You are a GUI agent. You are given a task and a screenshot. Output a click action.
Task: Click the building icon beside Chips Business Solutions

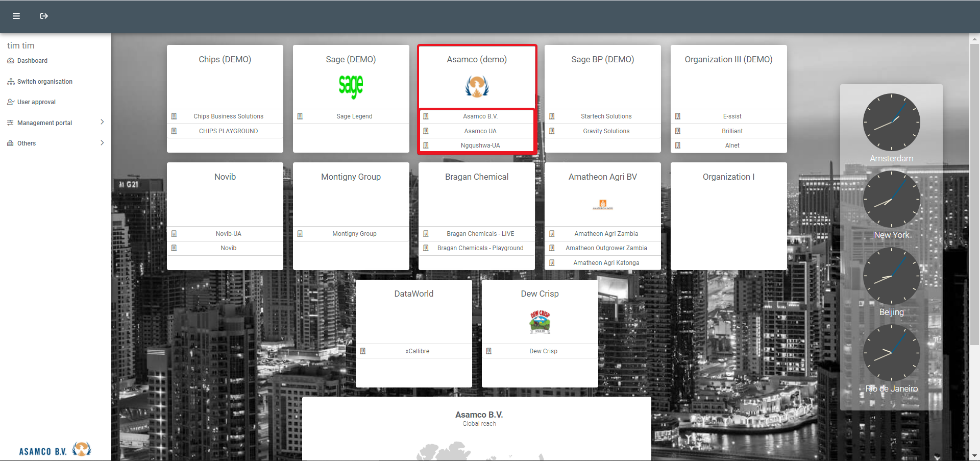(174, 116)
